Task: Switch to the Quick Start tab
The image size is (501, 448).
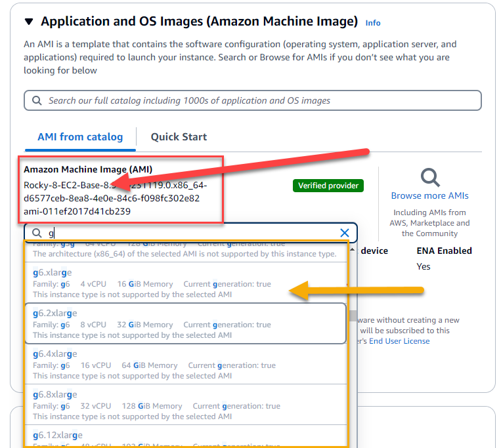Action: [179, 137]
